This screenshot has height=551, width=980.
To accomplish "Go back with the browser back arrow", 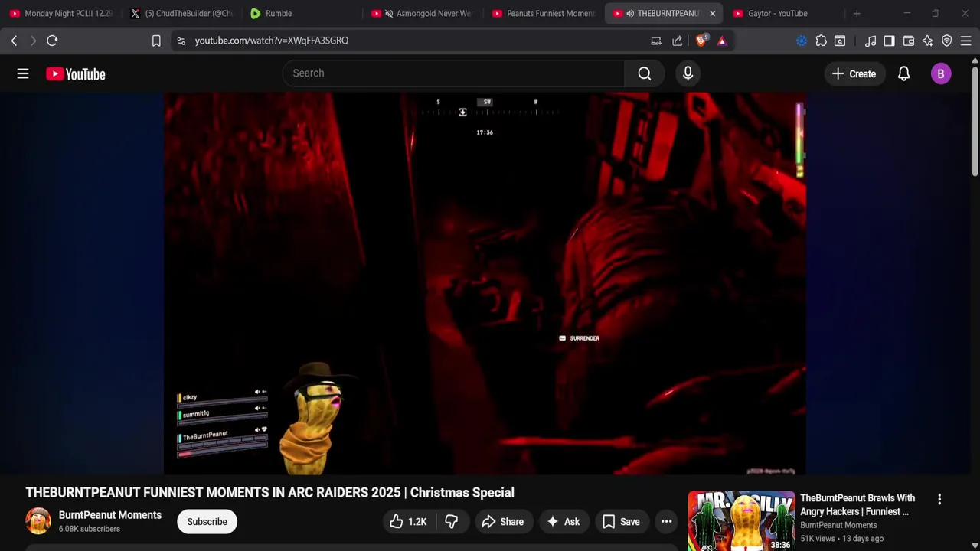I will pyautogui.click(x=14, y=41).
